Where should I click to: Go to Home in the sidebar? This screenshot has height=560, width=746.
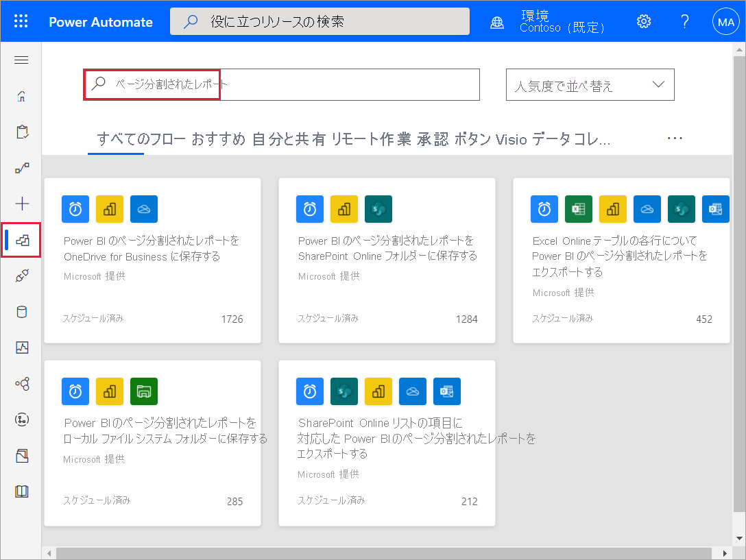pos(21,96)
